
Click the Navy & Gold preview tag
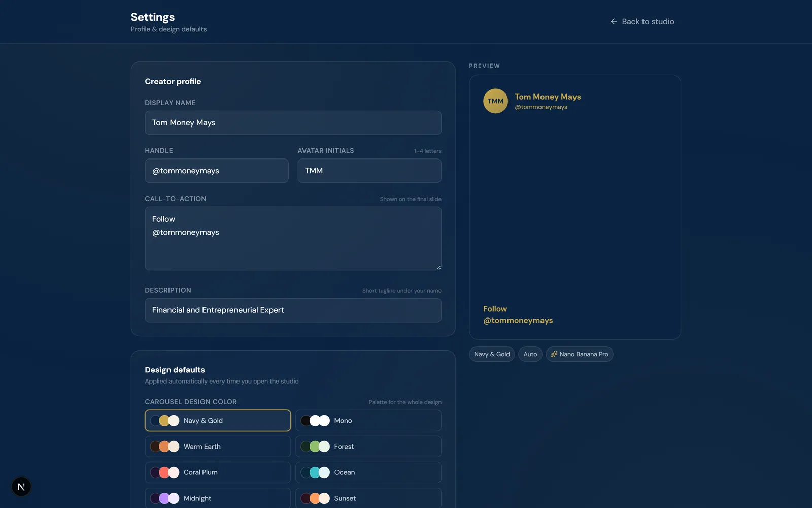click(x=492, y=354)
